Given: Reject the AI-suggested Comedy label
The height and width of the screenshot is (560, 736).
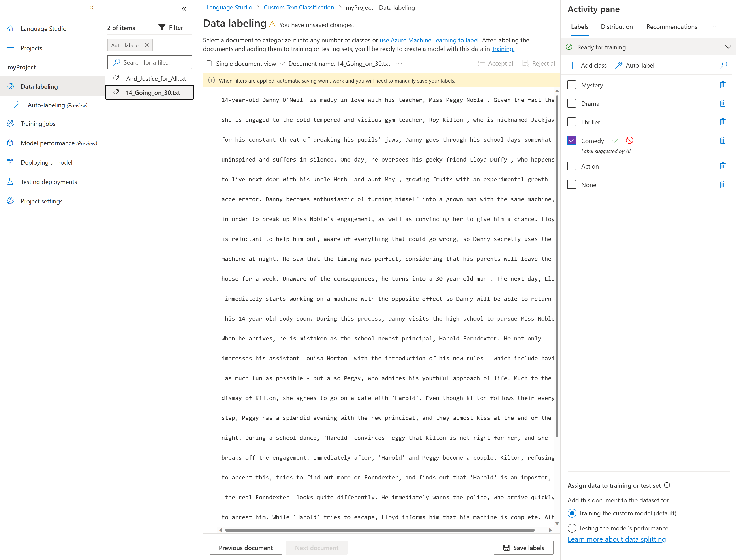Looking at the screenshot, I should pyautogui.click(x=629, y=141).
